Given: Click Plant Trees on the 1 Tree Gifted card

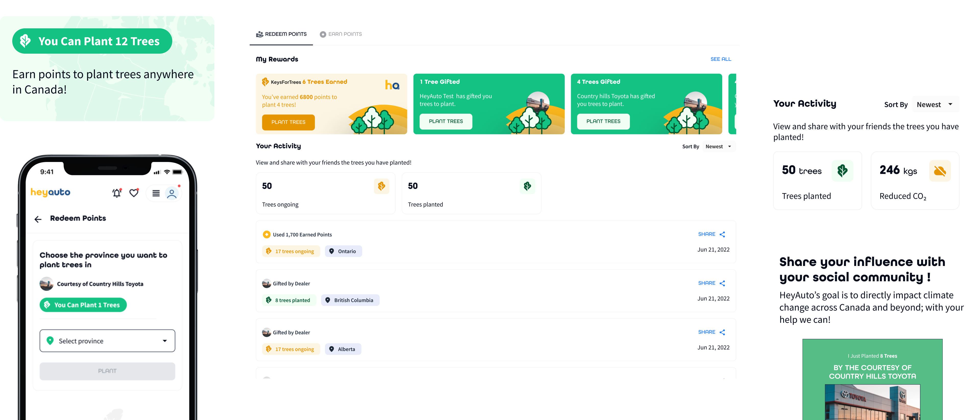Looking at the screenshot, I should tap(446, 121).
